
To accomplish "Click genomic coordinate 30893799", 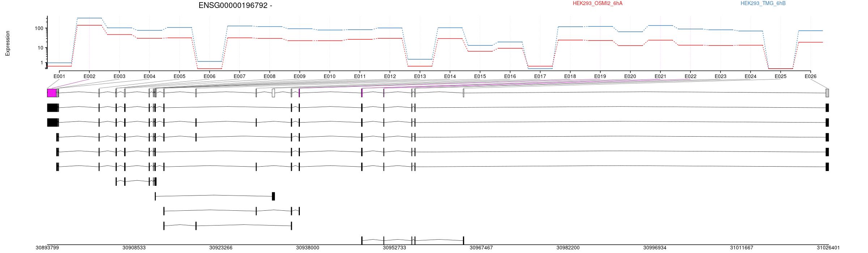I will 47,248.
